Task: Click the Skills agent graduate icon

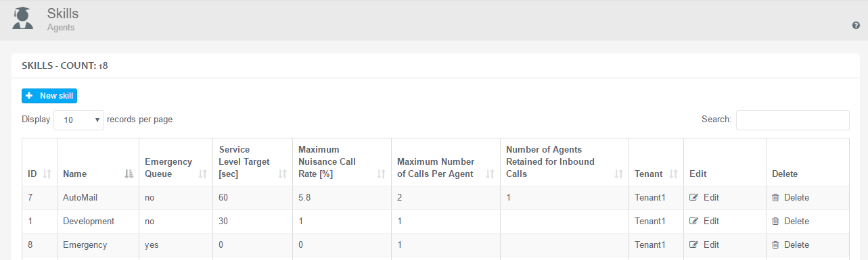Action: (23, 19)
